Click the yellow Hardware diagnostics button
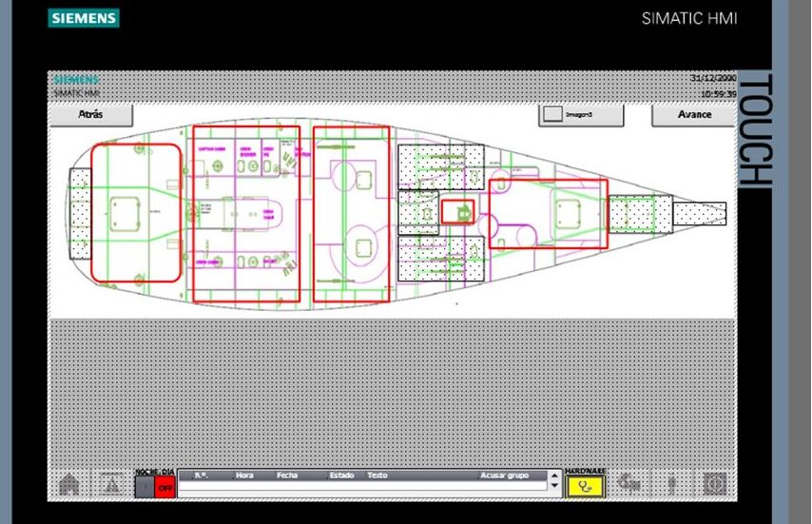Image resolution: width=812 pixels, height=524 pixels. pos(585,487)
